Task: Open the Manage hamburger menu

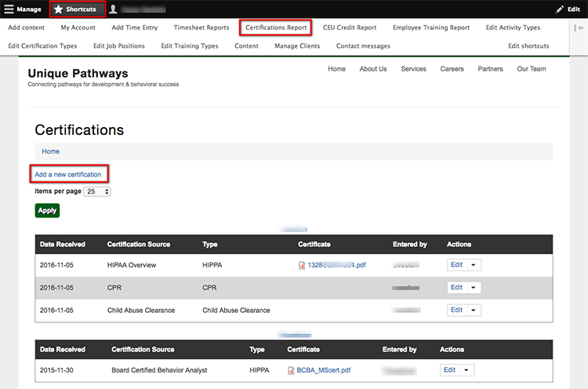Action: pyautogui.click(x=9, y=9)
